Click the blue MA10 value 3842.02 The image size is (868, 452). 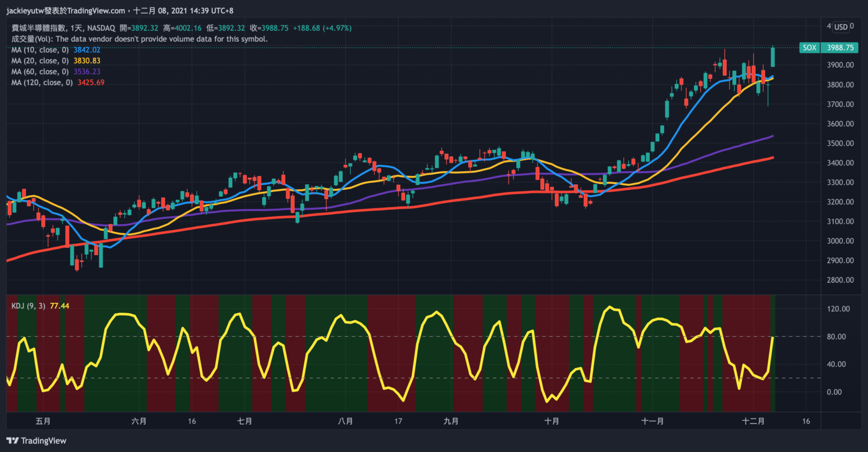87,50
